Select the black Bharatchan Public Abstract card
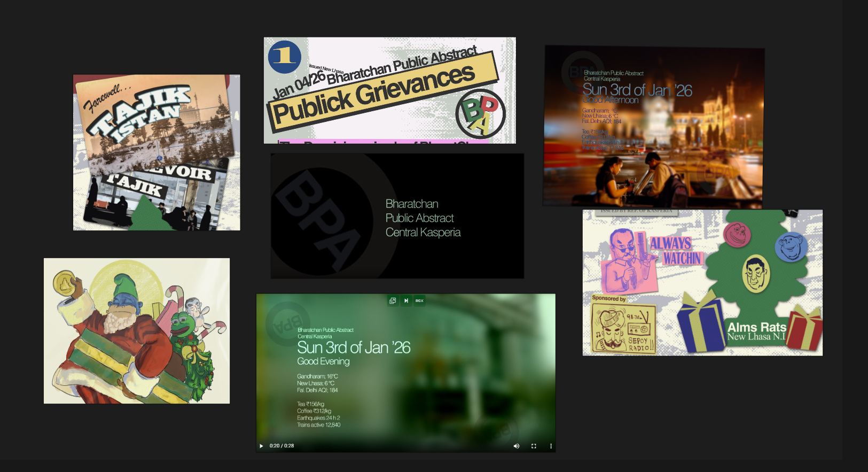Screen dimensions: 868x472 coord(397,216)
